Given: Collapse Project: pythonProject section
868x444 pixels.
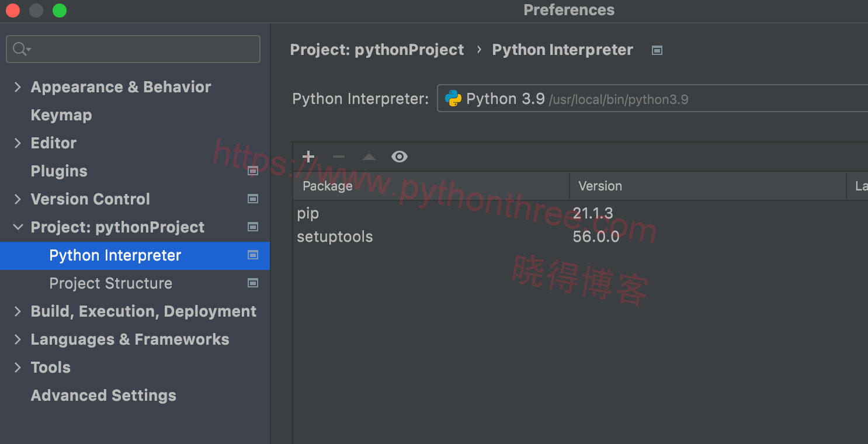Looking at the screenshot, I should point(18,227).
